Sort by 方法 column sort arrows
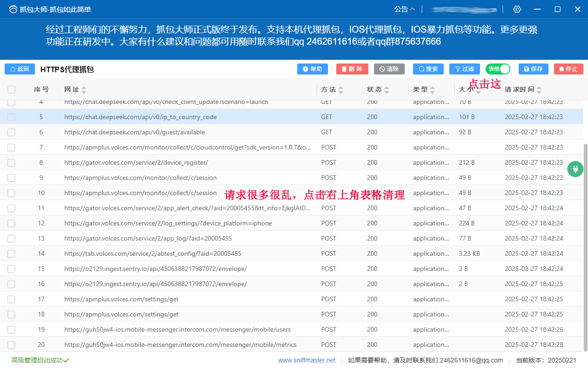Image resolution: width=588 pixels, height=368 pixels. point(340,90)
